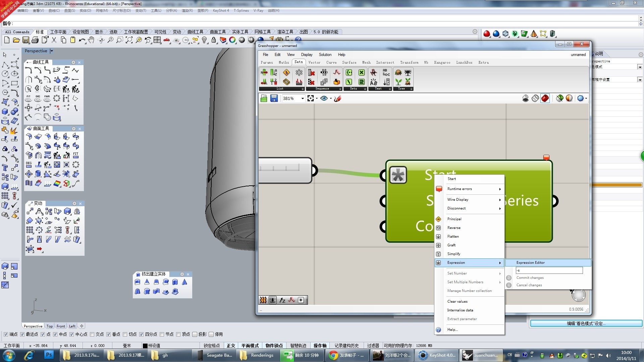Cut selection with the scissors icon
This screenshot has width=644, height=362.
54,40
